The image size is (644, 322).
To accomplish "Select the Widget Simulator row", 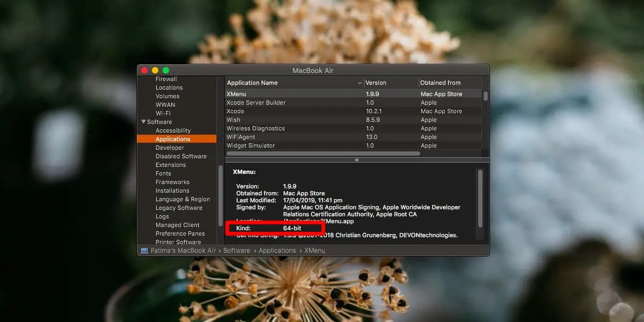I will (x=353, y=145).
